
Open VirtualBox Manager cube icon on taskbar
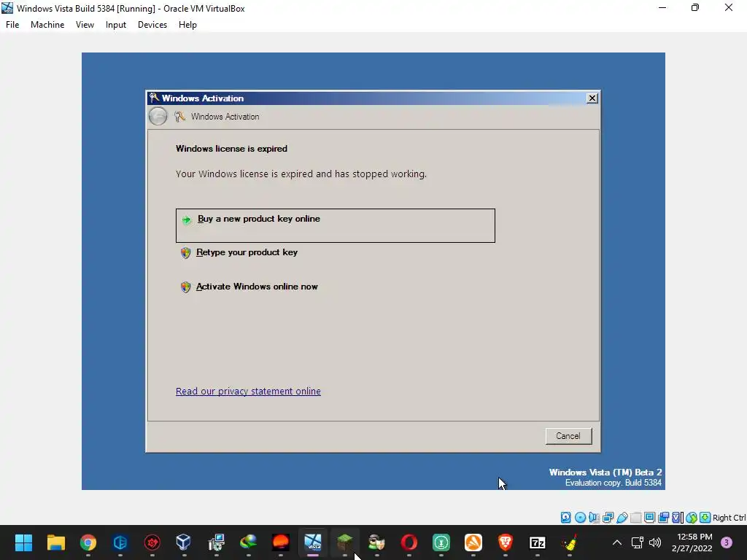point(184,542)
